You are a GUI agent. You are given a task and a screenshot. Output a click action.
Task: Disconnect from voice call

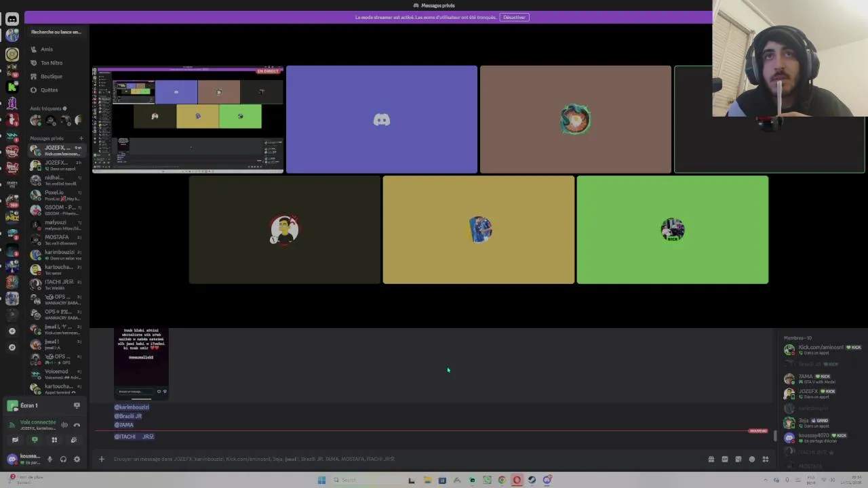pyautogui.click(x=77, y=425)
